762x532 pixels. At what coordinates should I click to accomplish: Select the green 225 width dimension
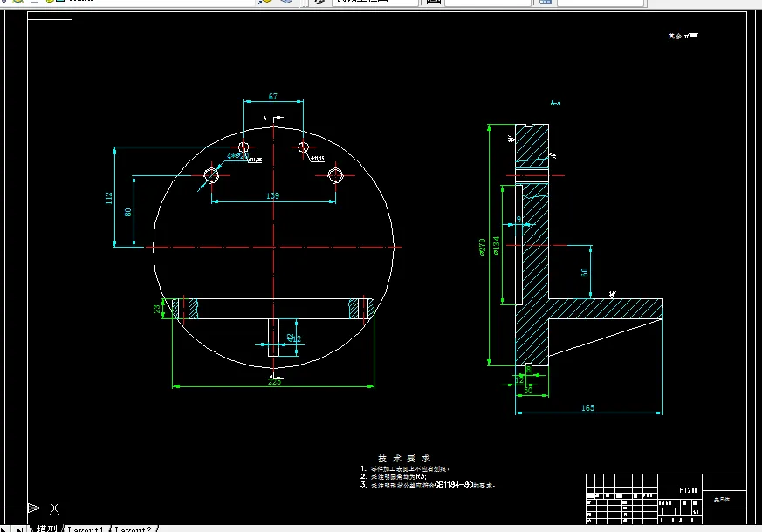click(275, 381)
